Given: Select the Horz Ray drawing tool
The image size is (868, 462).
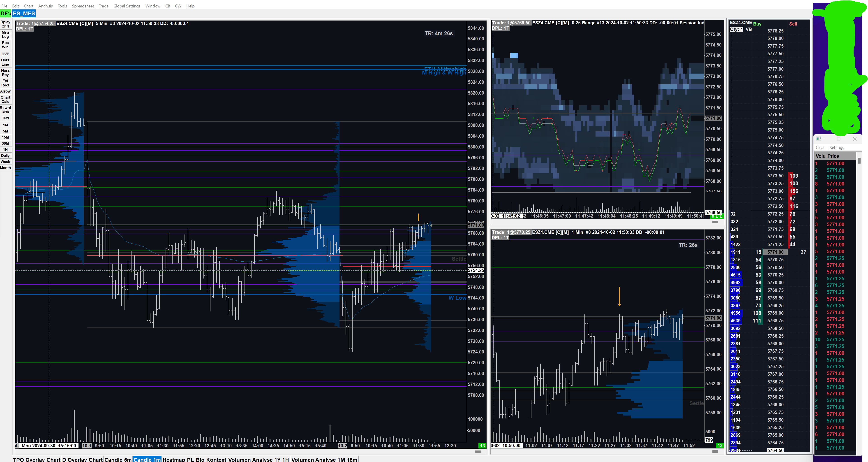Looking at the screenshot, I should tap(5, 72).
